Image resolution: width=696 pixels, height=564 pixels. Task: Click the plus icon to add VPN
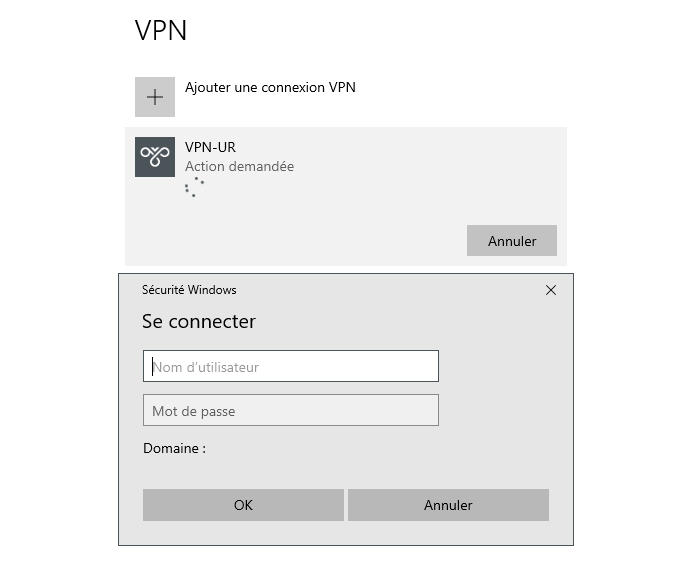(155, 97)
